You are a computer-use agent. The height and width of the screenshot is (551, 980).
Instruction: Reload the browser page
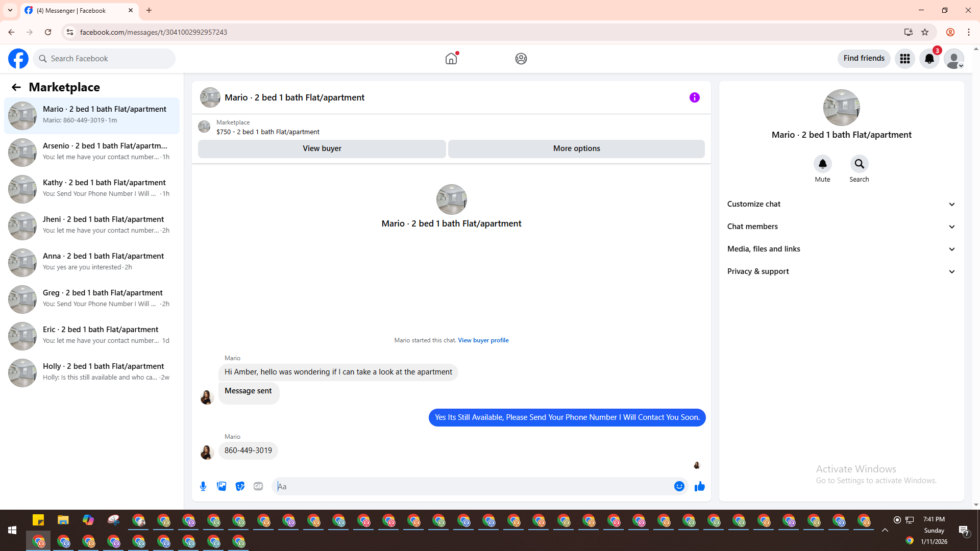[48, 32]
